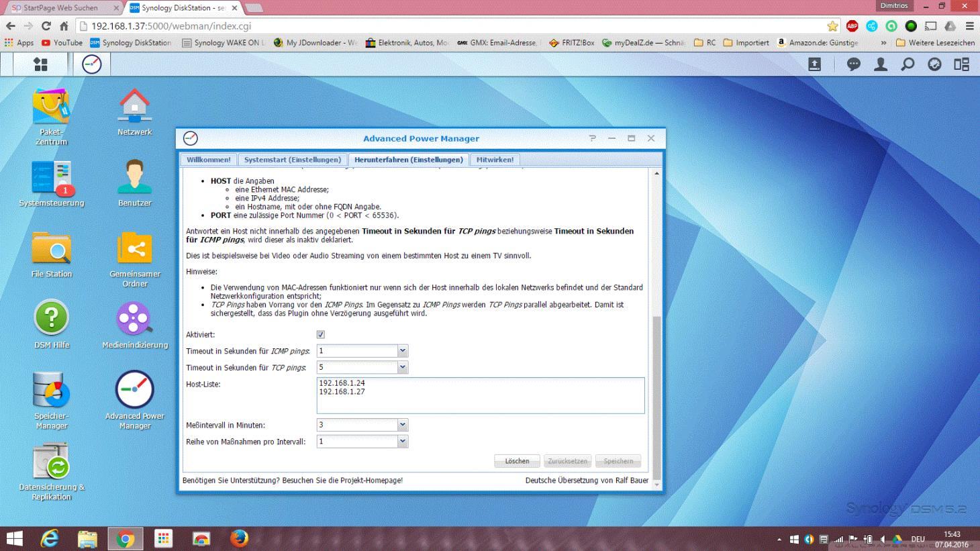
Task: Select the Herunterfahren (Einstellungen) tab
Action: pyautogui.click(x=409, y=160)
